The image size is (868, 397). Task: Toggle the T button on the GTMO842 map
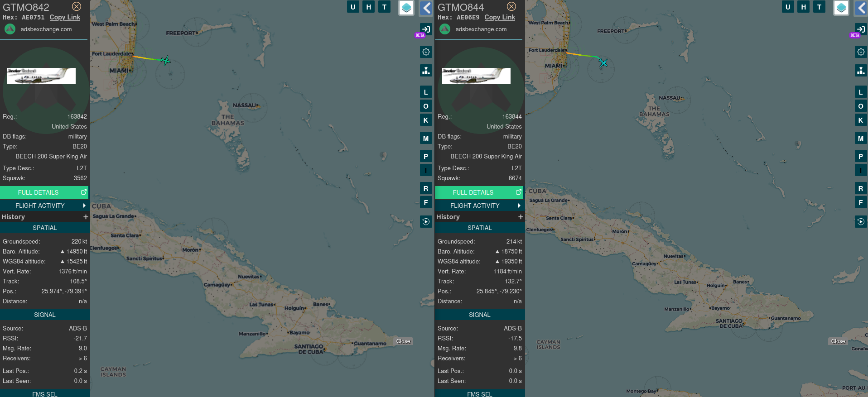coord(385,7)
